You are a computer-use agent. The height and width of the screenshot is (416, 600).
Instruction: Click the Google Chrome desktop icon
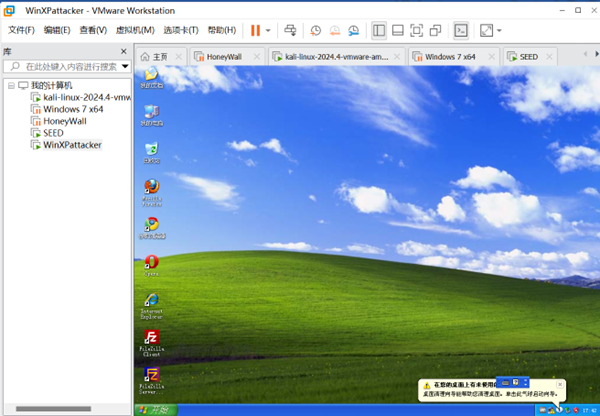click(x=152, y=228)
